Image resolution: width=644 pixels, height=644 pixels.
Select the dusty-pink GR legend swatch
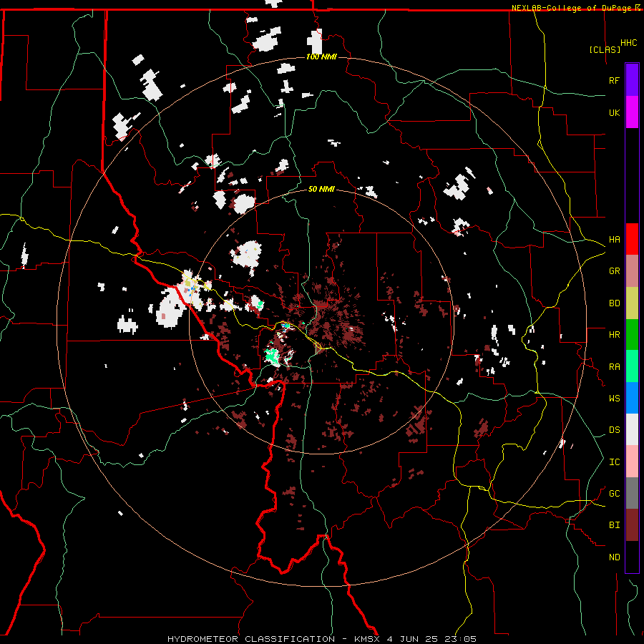pos(632,270)
